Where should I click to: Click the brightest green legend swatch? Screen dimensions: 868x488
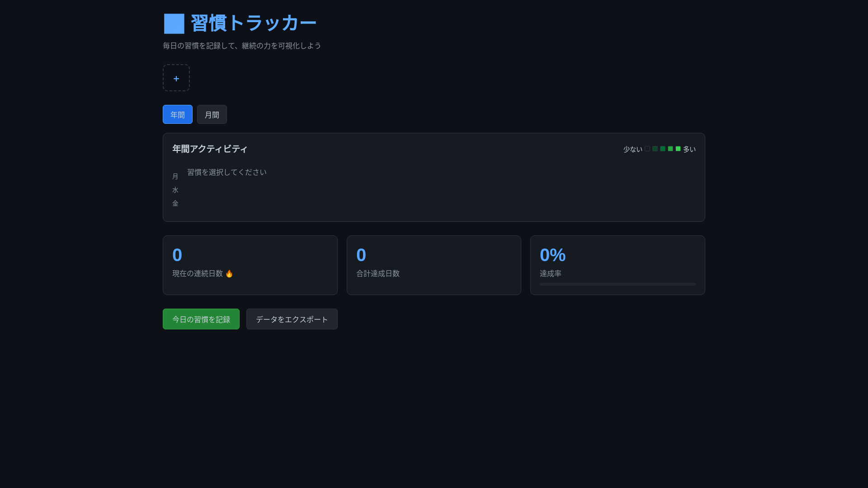coord(678,149)
